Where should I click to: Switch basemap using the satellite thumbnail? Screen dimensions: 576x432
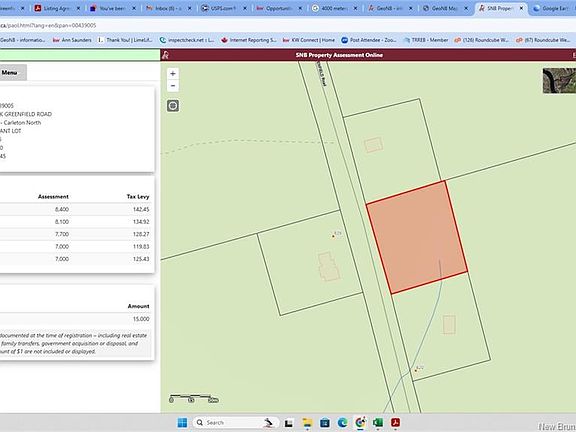point(559,80)
